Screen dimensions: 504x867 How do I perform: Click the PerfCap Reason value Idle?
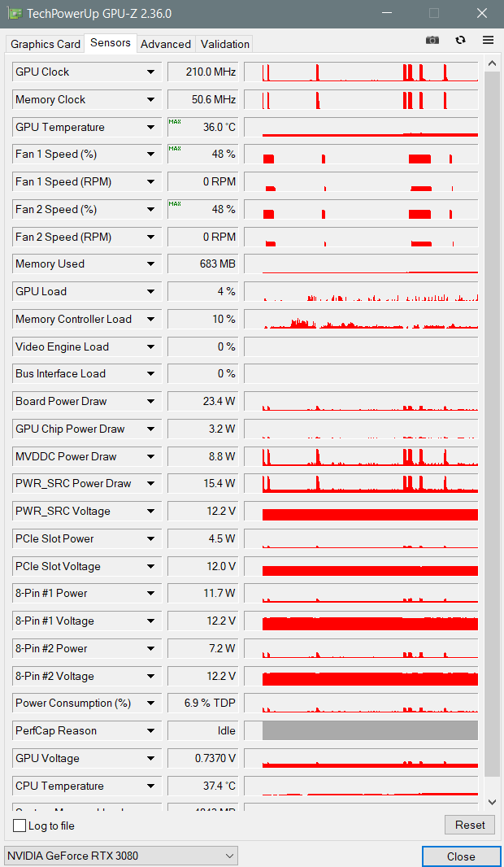coord(202,731)
